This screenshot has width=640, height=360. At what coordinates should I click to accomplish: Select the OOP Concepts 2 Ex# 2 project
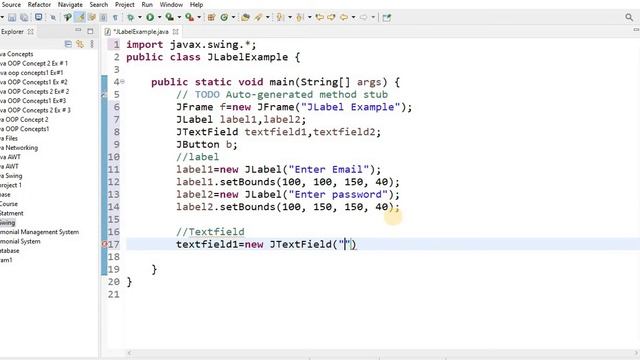click(35, 91)
